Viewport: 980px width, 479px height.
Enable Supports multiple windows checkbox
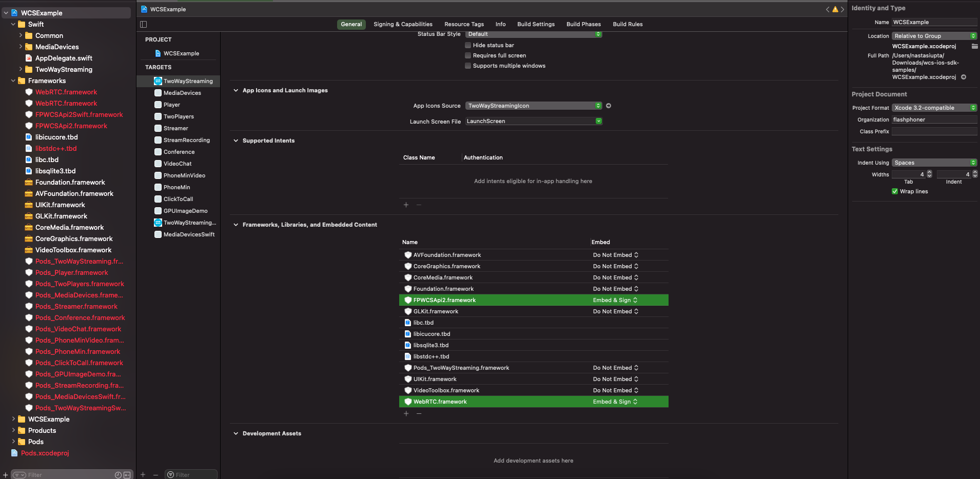click(x=468, y=66)
